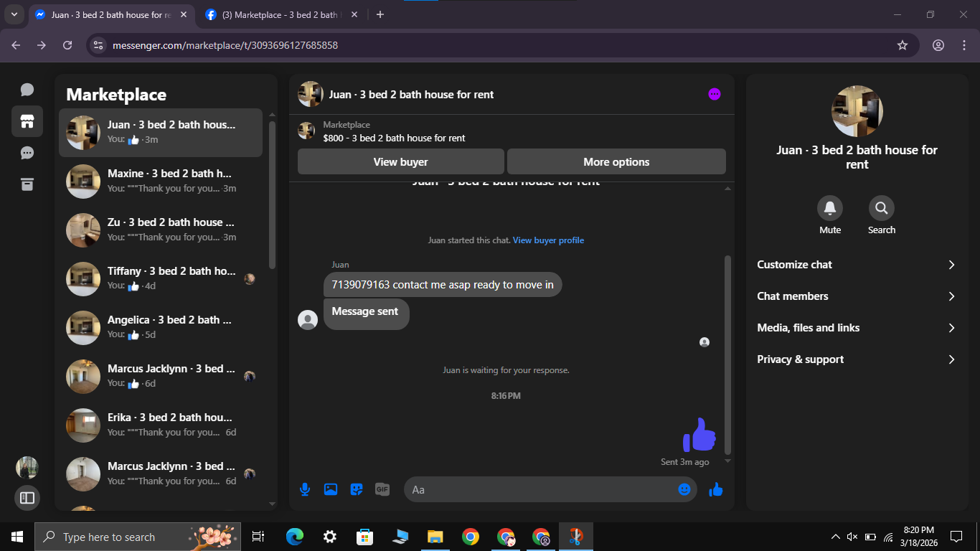Toggle the collapse sidebar panel icon

point(27,497)
